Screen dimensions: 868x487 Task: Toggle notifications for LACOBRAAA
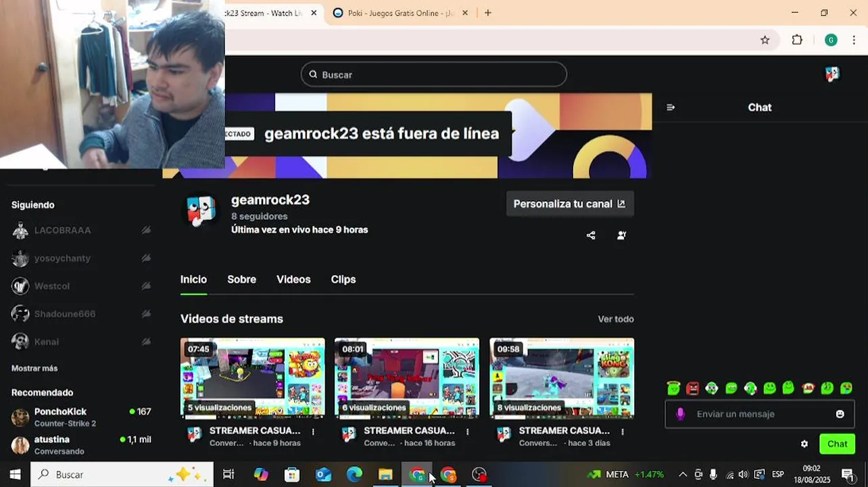click(146, 231)
